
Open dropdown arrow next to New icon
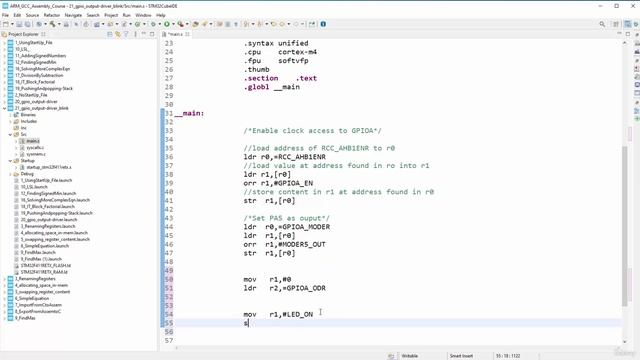12,24
